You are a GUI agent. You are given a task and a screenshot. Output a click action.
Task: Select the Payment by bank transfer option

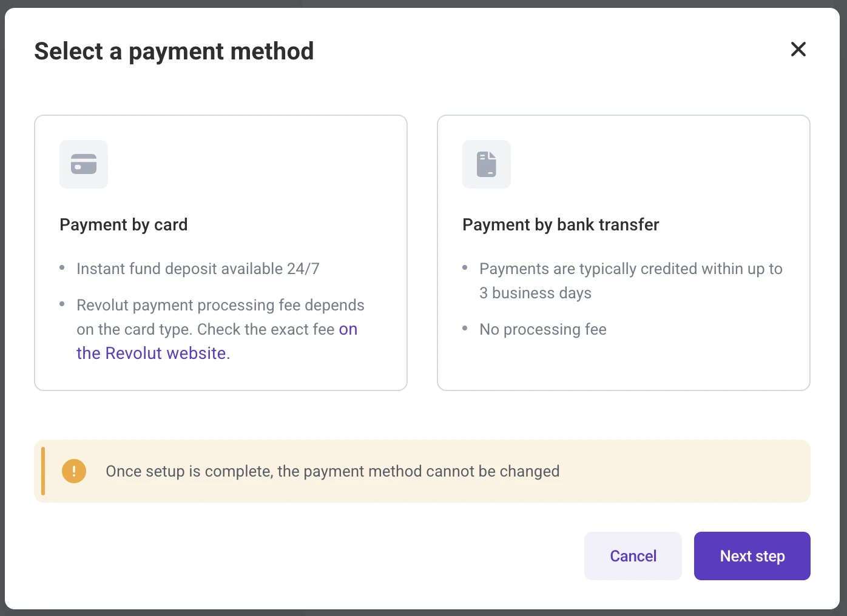point(624,253)
